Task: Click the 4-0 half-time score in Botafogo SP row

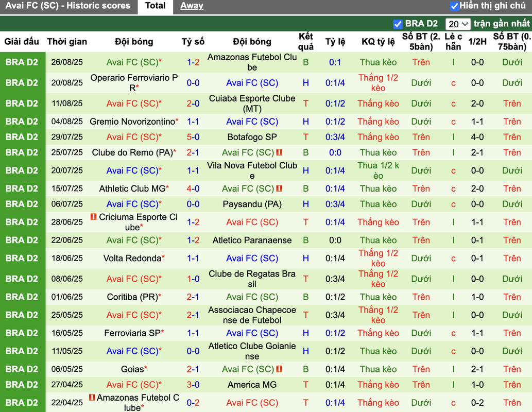Action: point(477,137)
